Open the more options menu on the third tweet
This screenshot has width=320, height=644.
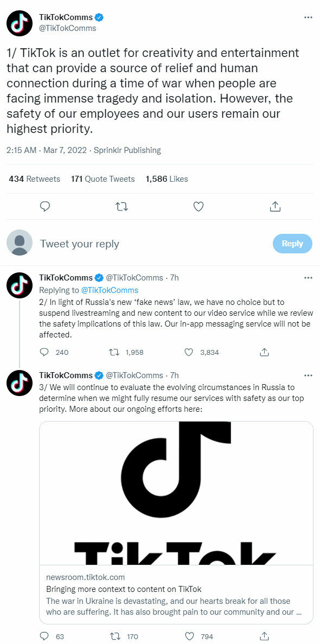pos(308,375)
